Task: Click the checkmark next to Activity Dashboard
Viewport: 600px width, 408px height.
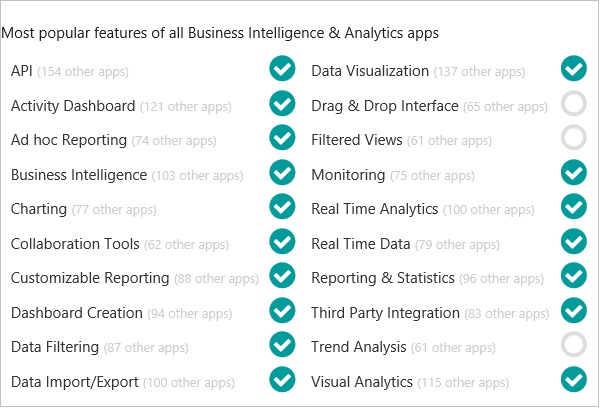Action: pyautogui.click(x=282, y=104)
